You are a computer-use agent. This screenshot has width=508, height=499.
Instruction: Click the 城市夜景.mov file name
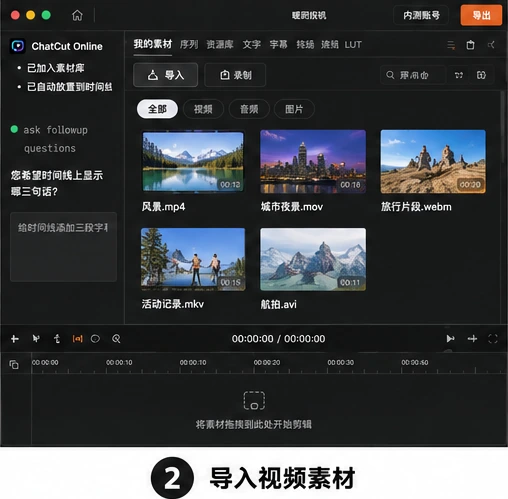[292, 207]
